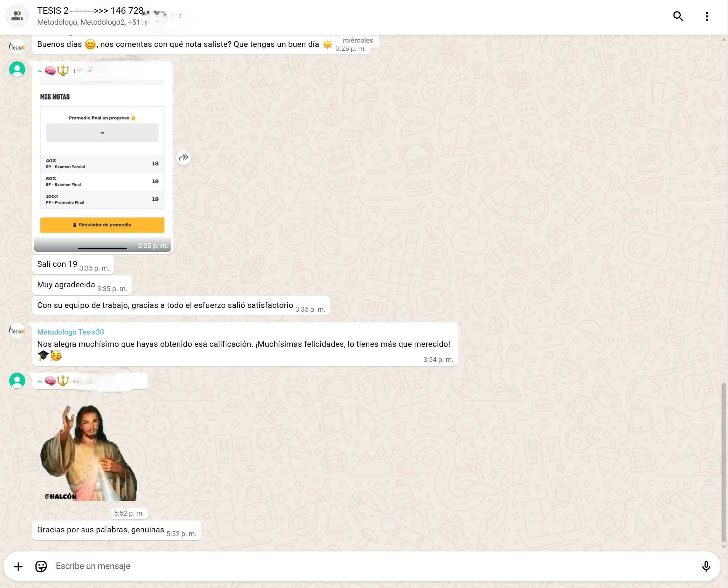The width and height of the screenshot is (728, 588).
Task: Forward the MIS NOTAS image with the arrow icon
Action: pyautogui.click(x=183, y=157)
